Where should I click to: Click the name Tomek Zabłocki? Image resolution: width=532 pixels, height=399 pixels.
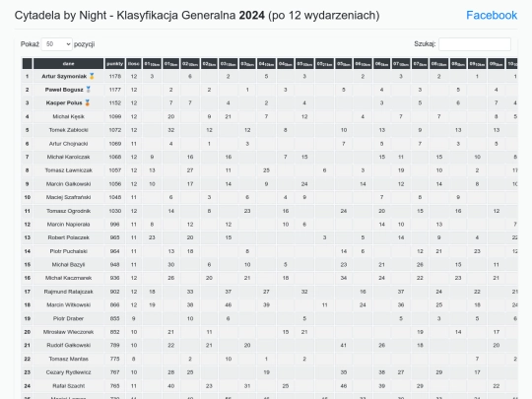[x=69, y=130]
